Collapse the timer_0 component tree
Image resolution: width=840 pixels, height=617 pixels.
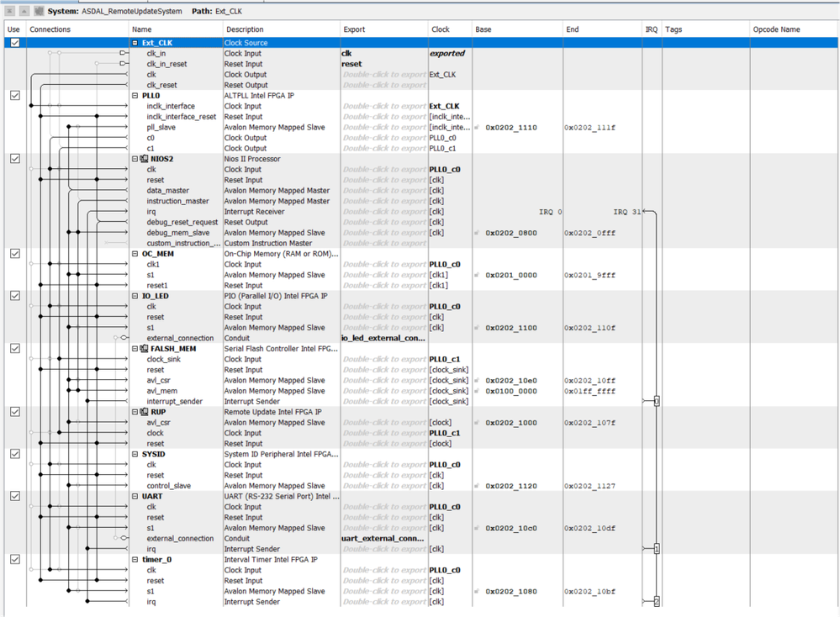[x=135, y=560]
